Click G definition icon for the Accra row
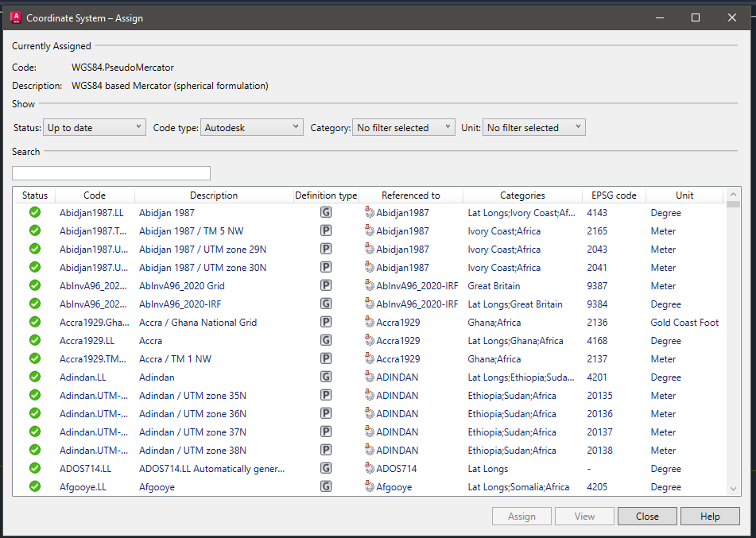 point(326,340)
